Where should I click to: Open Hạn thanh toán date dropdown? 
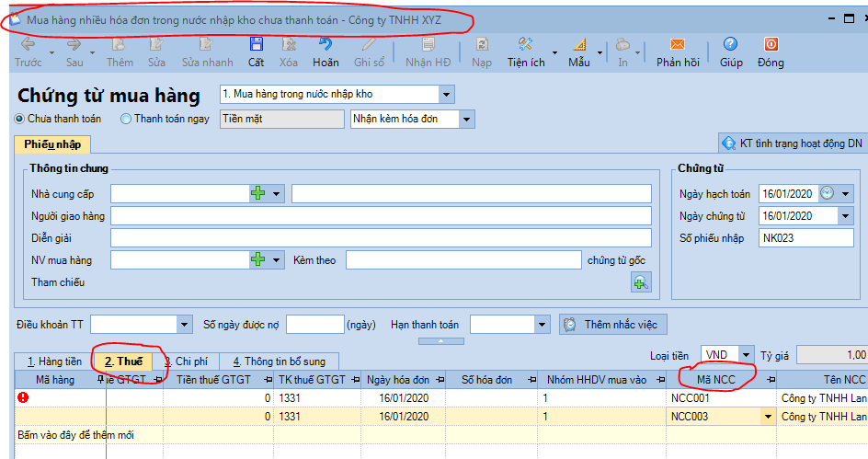[x=542, y=325]
